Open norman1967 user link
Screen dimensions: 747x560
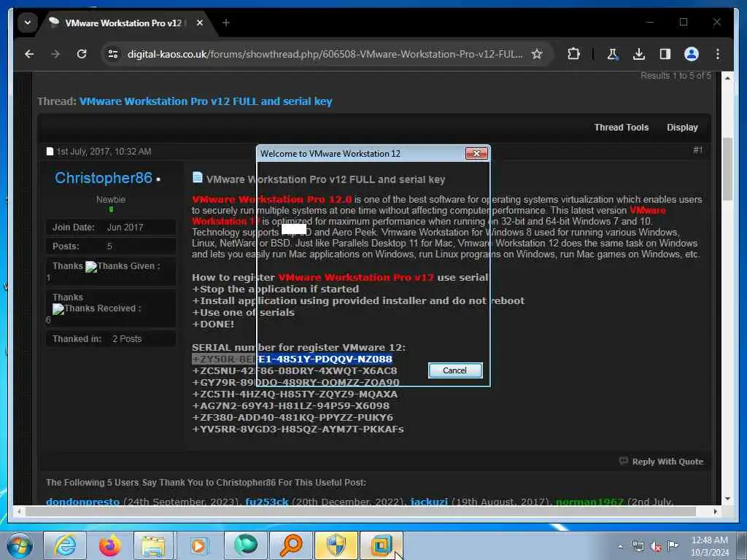point(589,502)
